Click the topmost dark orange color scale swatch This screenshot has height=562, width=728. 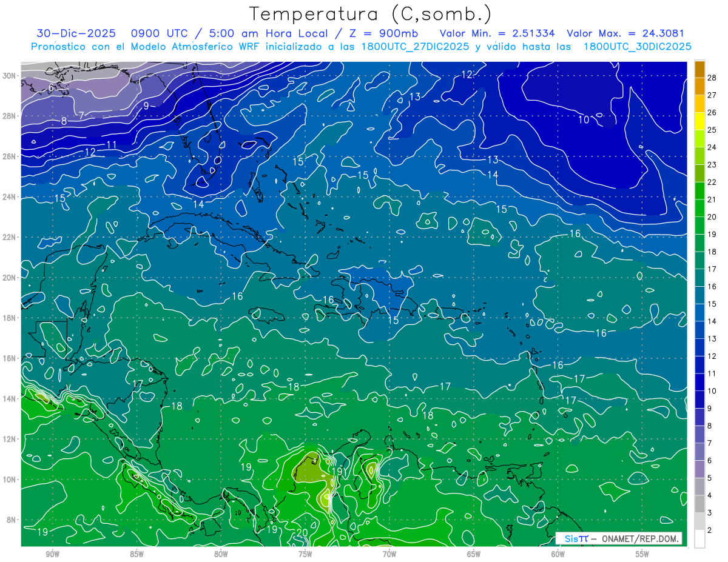pyautogui.click(x=699, y=69)
